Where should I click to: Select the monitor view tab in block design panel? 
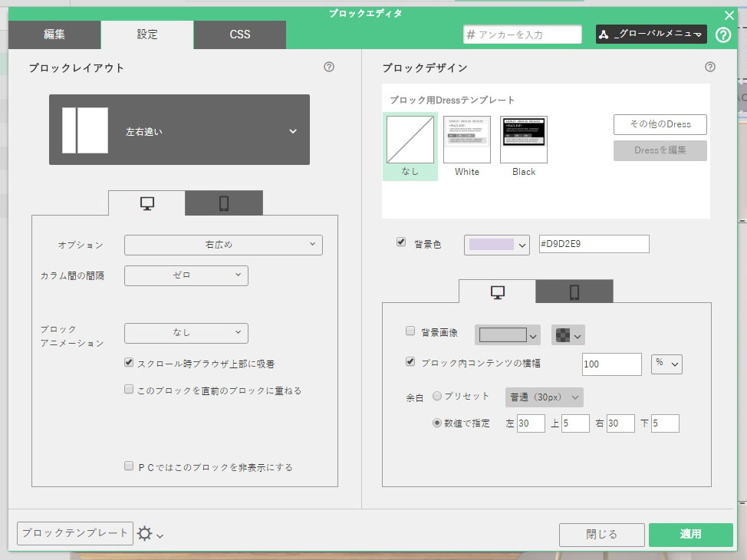pos(497,291)
